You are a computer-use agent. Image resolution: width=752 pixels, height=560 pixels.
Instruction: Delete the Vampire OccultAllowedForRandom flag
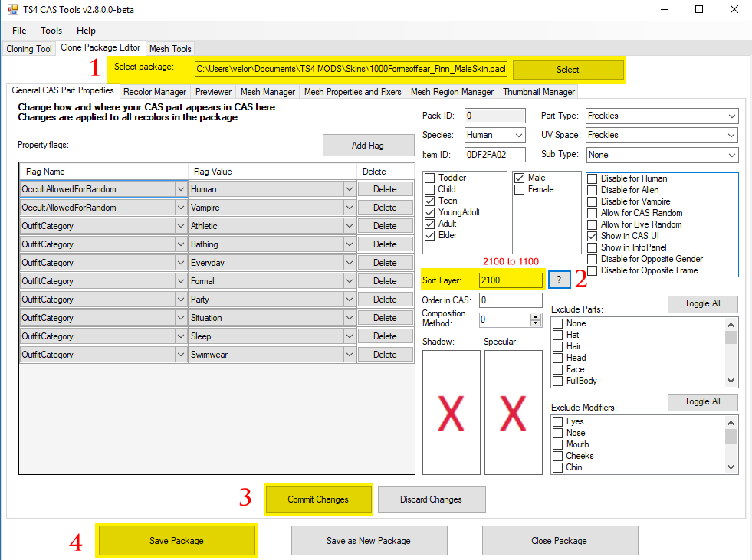tap(385, 208)
